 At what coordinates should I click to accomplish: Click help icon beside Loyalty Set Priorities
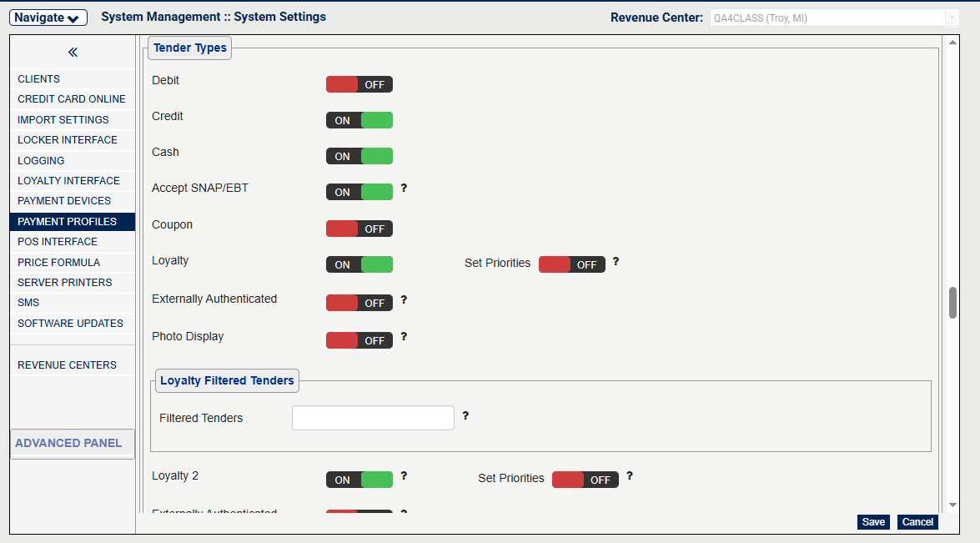pos(616,261)
